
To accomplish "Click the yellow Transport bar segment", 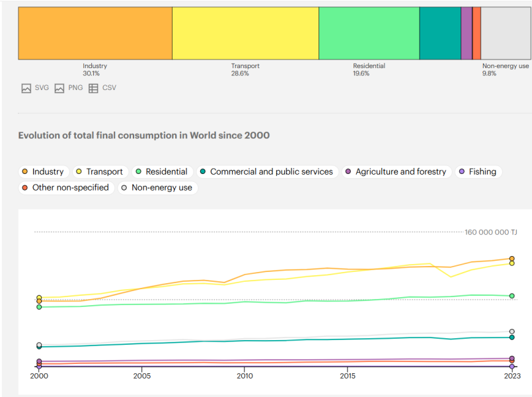I will click(x=245, y=33).
